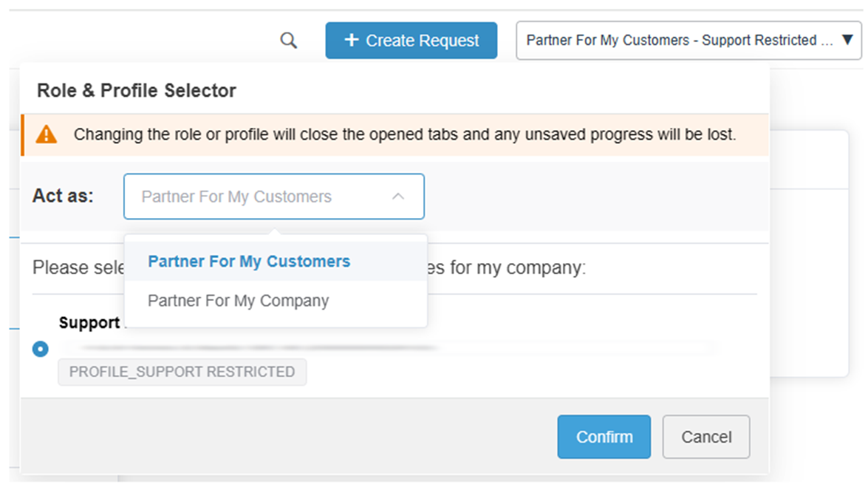Click the Act as label

[x=63, y=197]
